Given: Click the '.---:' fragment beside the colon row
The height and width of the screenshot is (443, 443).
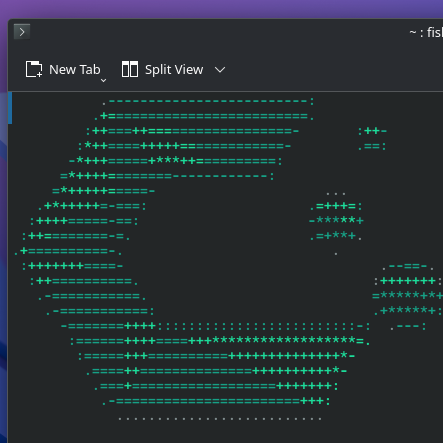Looking at the screenshot, I should 408,326.
